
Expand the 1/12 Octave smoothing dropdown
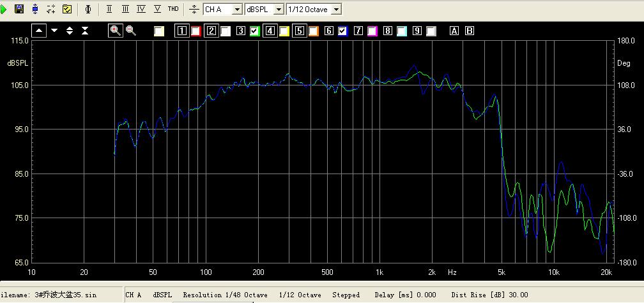[x=337, y=9]
